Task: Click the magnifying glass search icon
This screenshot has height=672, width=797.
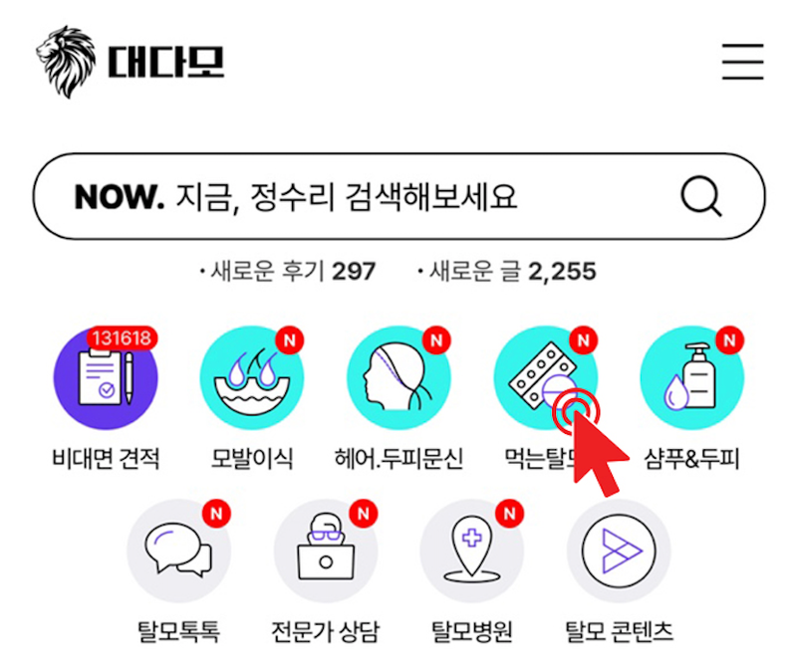Action: click(x=701, y=196)
